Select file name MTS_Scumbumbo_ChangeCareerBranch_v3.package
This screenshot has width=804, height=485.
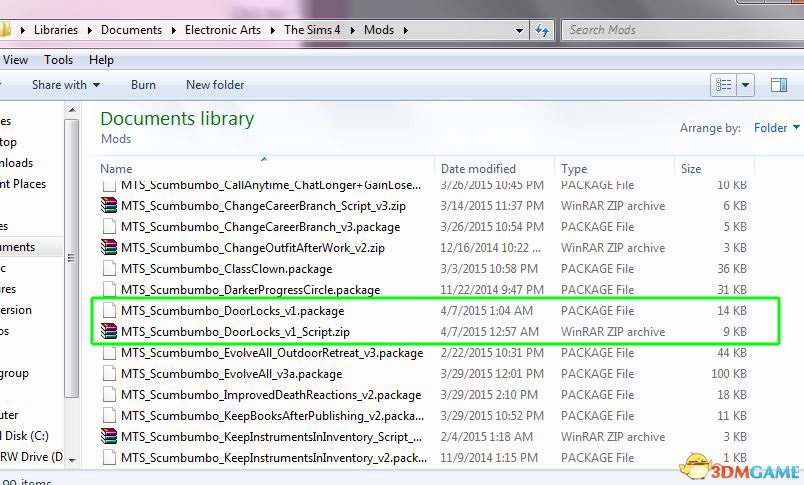pos(260,227)
